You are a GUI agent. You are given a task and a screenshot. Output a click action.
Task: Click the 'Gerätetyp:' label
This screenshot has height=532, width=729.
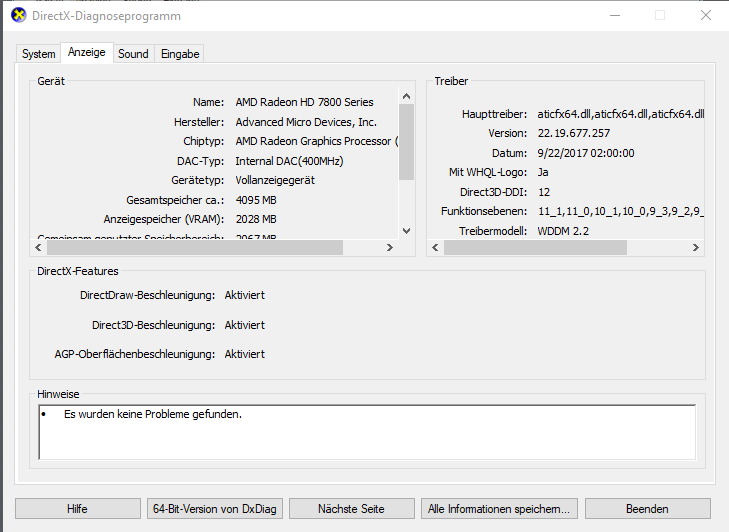coord(198,180)
